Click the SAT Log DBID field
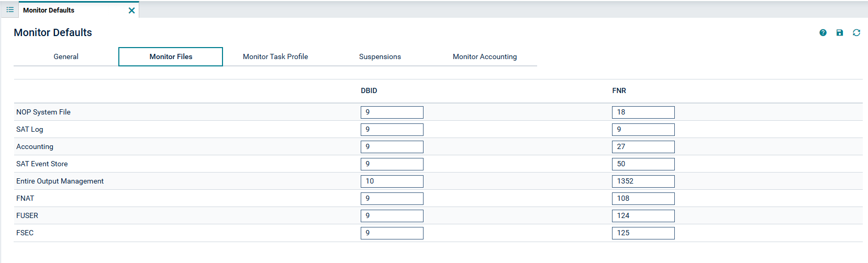The width and height of the screenshot is (868, 263). pos(392,129)
